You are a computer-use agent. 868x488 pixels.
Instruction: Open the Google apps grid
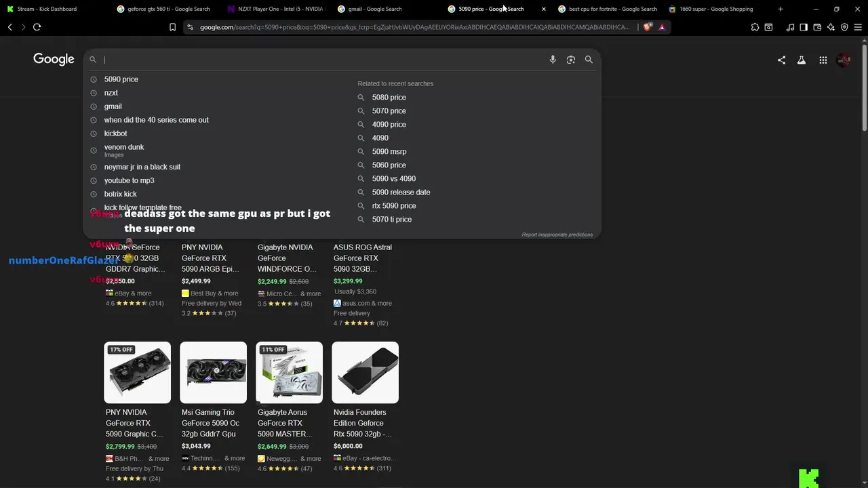click(x=823, y=60)
